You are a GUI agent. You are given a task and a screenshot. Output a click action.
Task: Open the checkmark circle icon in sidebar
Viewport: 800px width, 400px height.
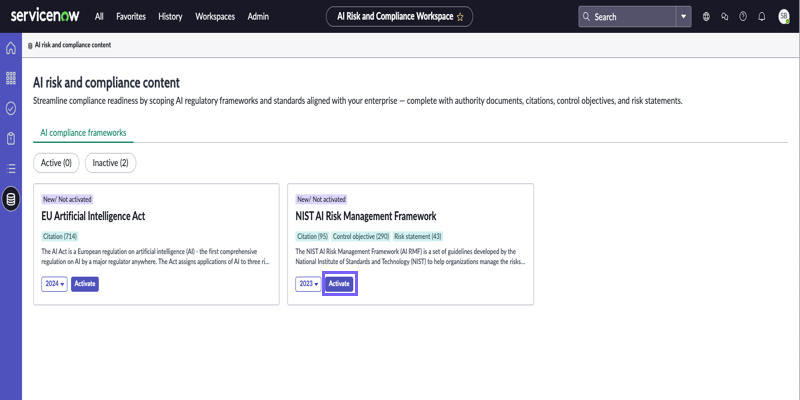(11, 108)
